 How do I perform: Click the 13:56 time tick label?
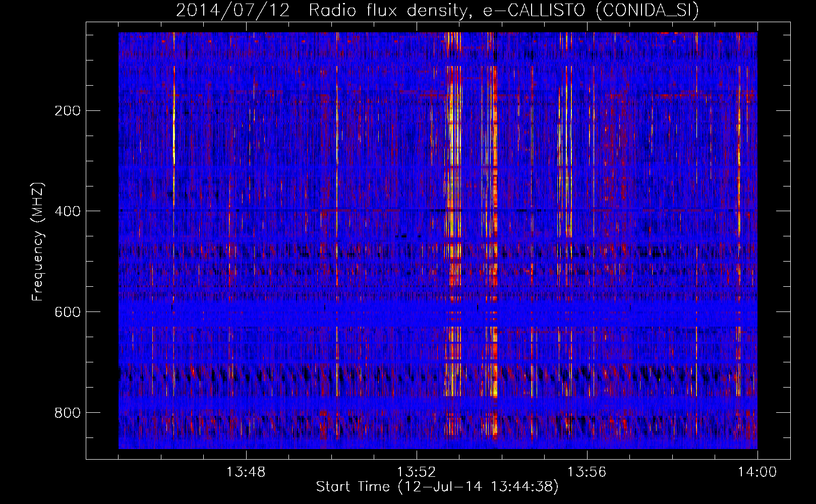(587, 472)
